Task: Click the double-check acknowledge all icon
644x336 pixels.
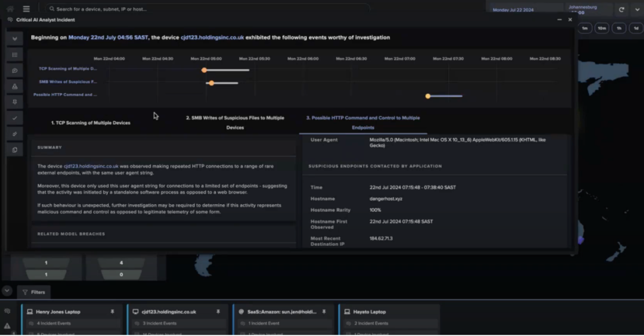Action: tap(15, 134)
